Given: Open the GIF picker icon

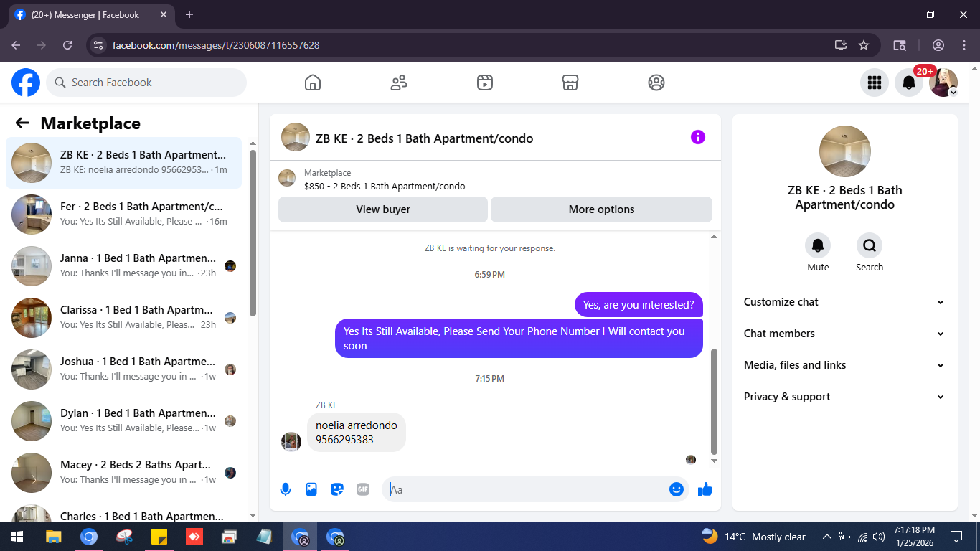Looking at the screenshot, I should (x=363, y=489).
